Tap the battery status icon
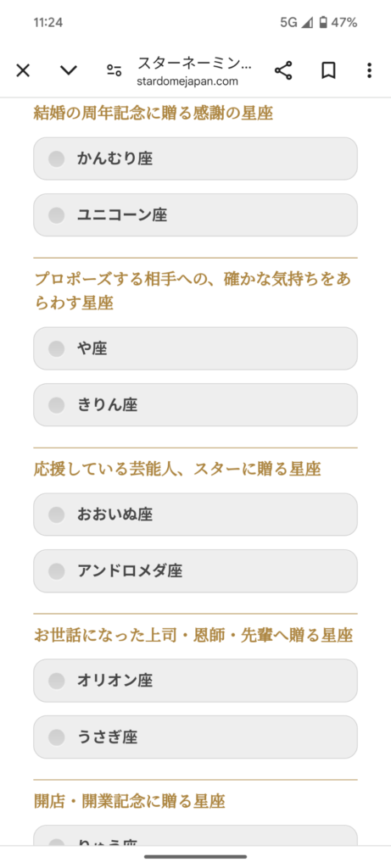The width and height of the screenshot is (391, 868). point(323,23)
